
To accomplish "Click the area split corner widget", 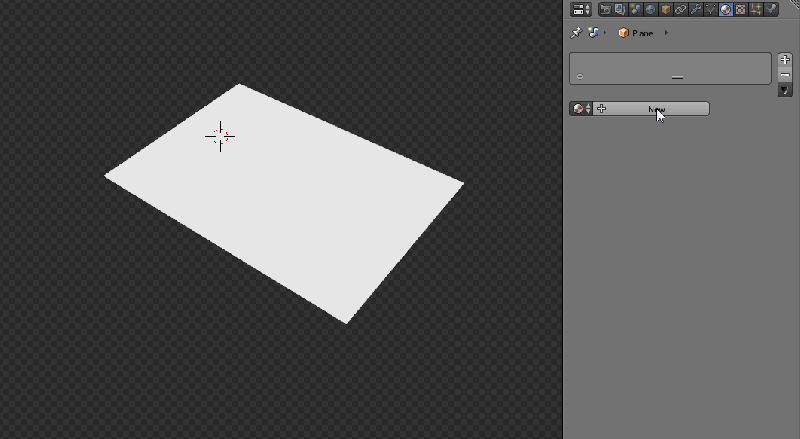I will [794, 3].
